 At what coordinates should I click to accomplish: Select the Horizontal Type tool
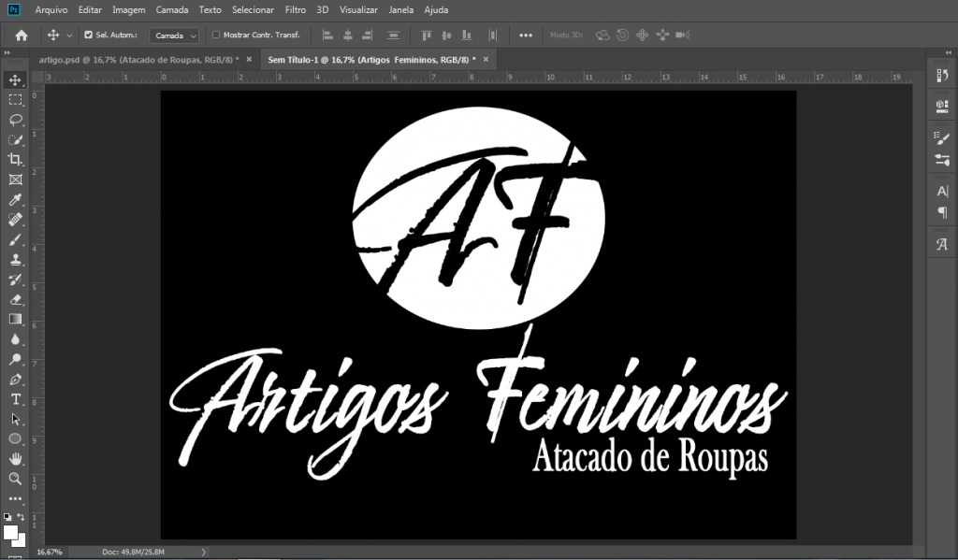click(15, 399)
